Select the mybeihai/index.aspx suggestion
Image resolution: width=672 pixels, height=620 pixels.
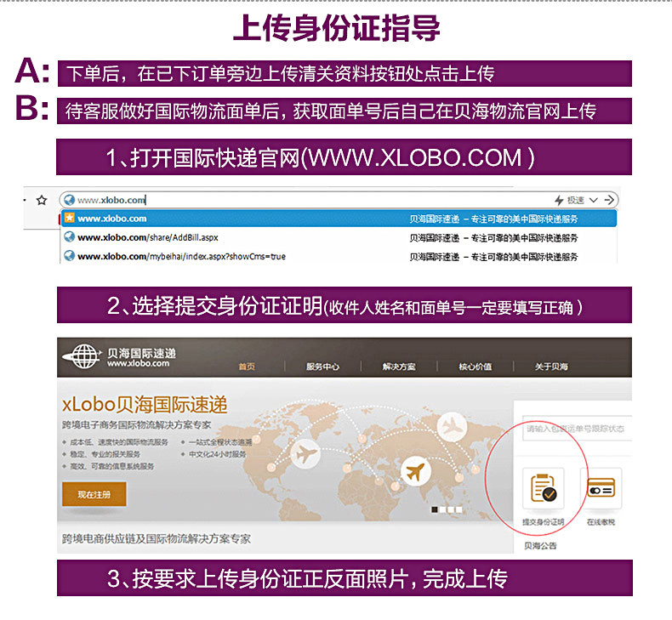pyautogui.click(x=339, y=256)
